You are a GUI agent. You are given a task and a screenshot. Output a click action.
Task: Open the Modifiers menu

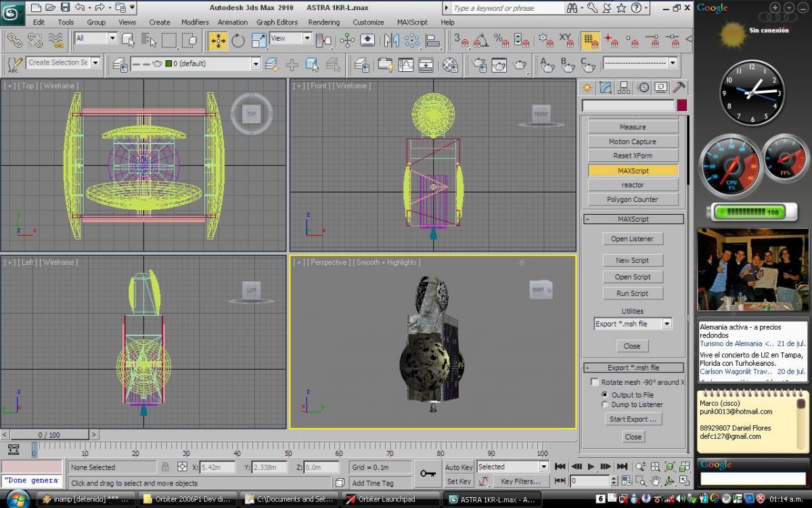click(x=195, y=22)
